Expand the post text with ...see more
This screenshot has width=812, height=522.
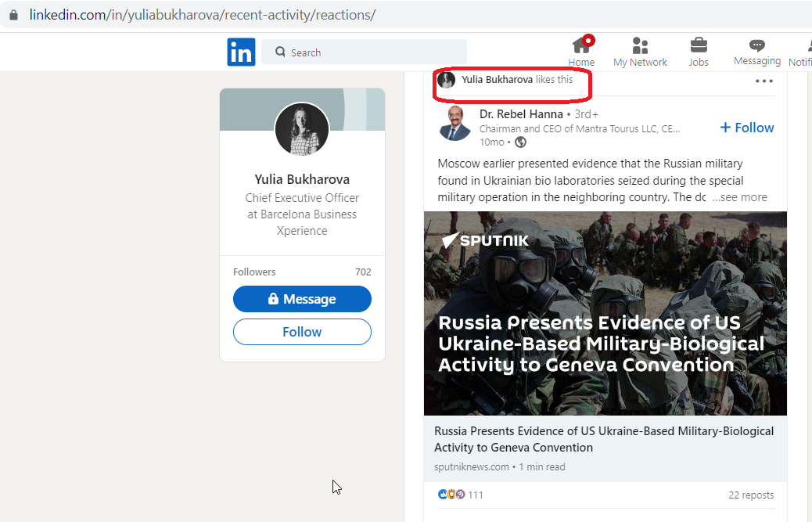[x=739, y=197]
